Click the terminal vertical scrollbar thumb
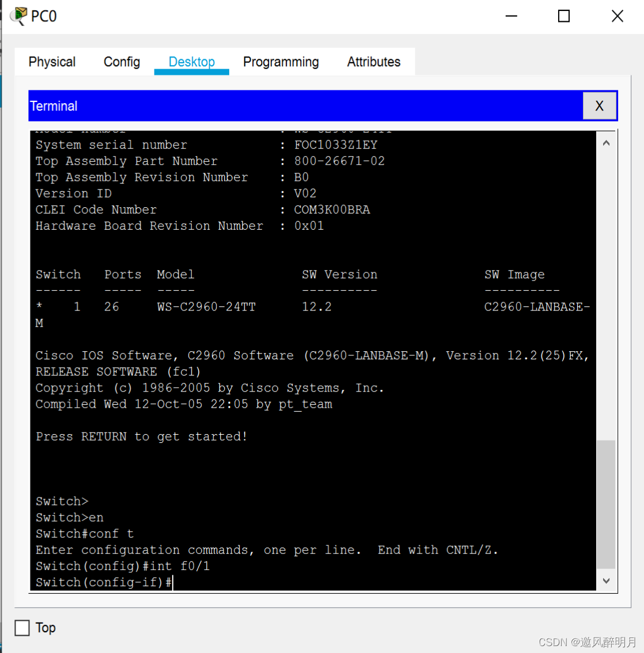The width and height of the screenshot is (644, 653). [606, 504]
